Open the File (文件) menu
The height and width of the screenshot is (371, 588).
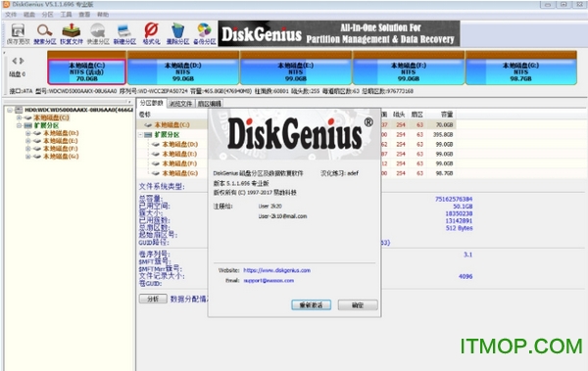(11, 15)
